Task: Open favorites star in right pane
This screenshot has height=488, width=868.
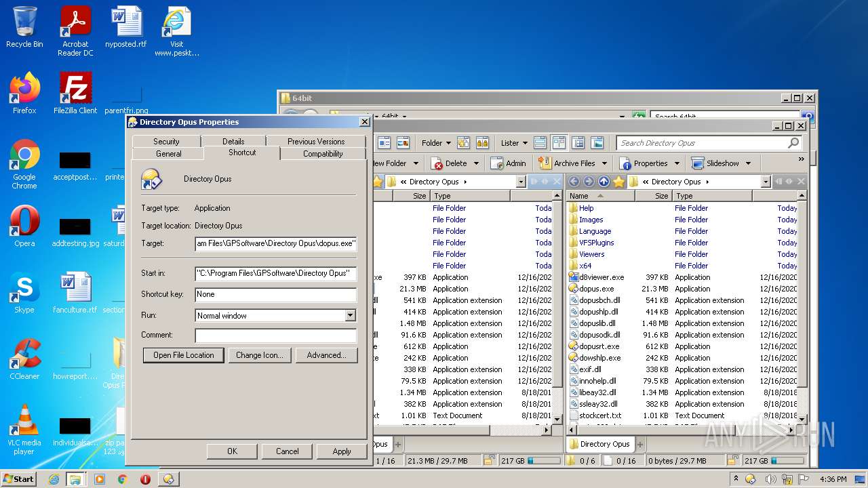Action: 618,182
